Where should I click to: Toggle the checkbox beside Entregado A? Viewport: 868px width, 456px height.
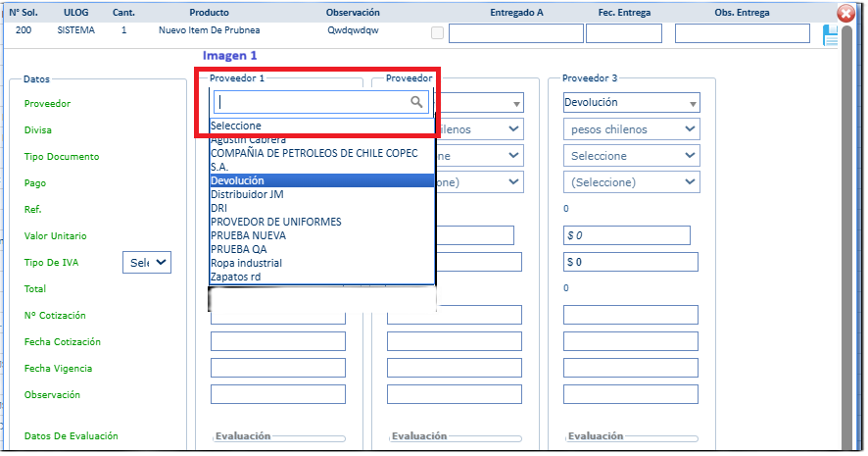click(x=437, y=33)
